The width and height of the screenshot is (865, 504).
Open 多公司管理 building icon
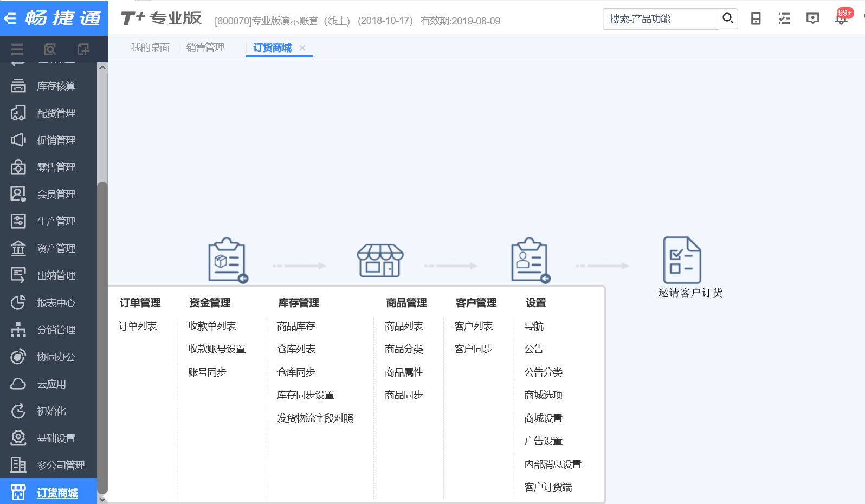[18, 465]
